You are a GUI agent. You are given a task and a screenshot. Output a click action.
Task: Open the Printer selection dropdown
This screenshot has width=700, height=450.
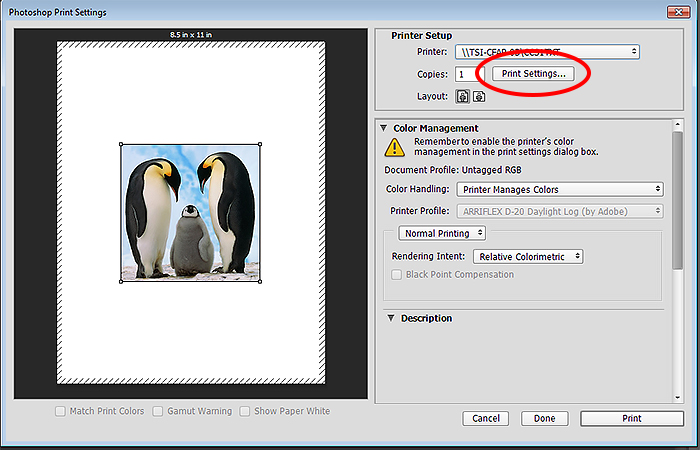547,52
